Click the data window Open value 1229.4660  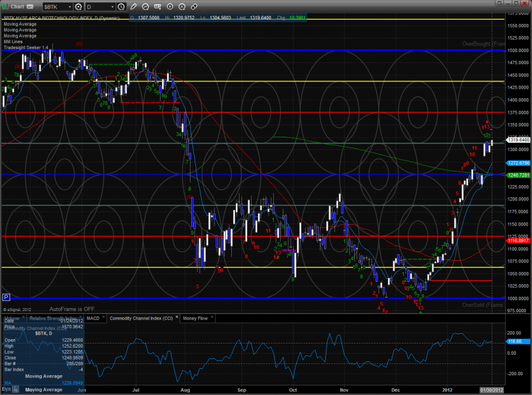tap(72, 340)
